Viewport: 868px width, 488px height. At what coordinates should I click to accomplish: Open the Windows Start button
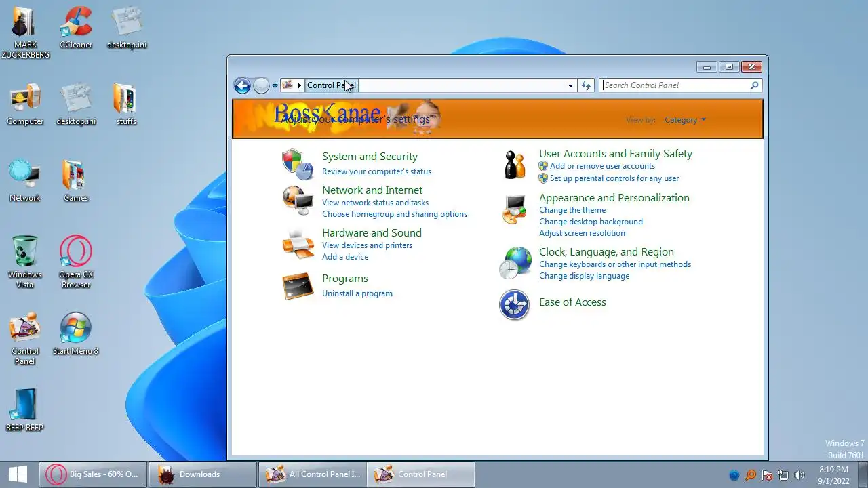coord(18,474)
